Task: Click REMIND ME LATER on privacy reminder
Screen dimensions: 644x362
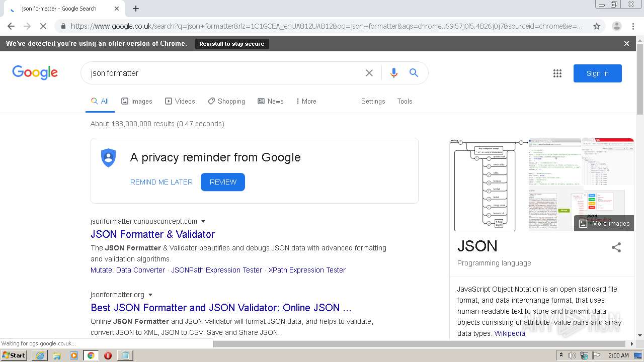Action: click(162, 182)
